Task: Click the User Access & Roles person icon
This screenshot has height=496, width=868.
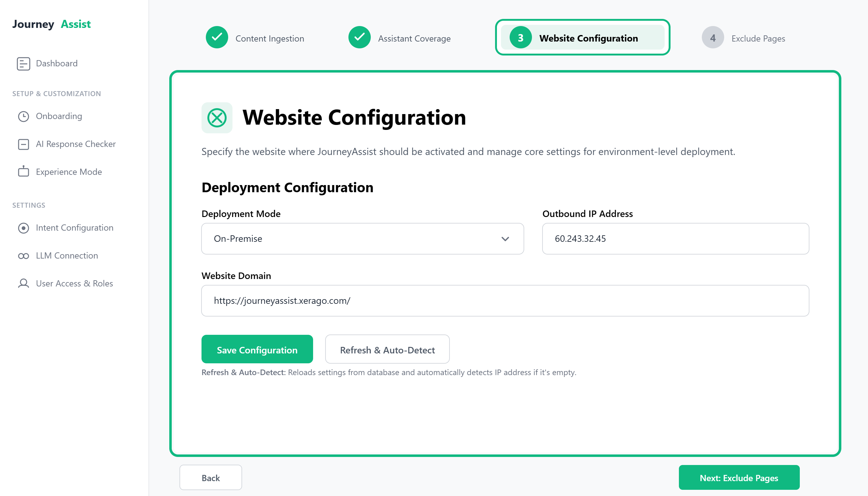Action: pos(24,283)
